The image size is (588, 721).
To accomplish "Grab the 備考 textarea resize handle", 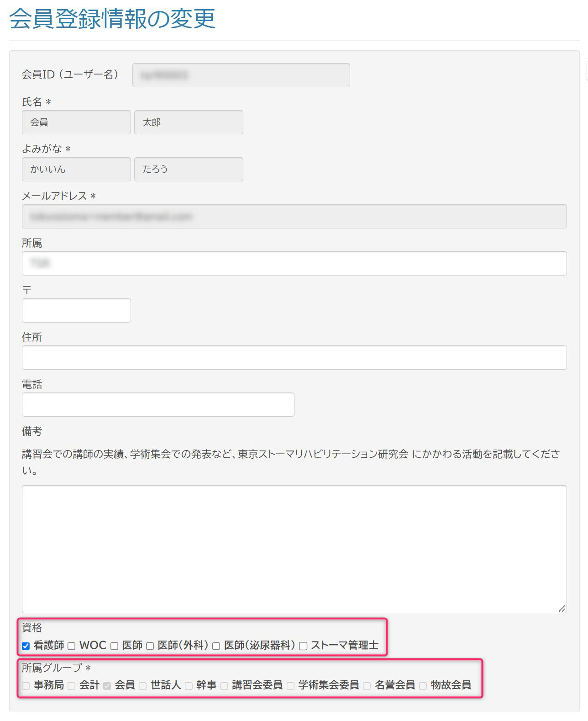I will [562, 608].
